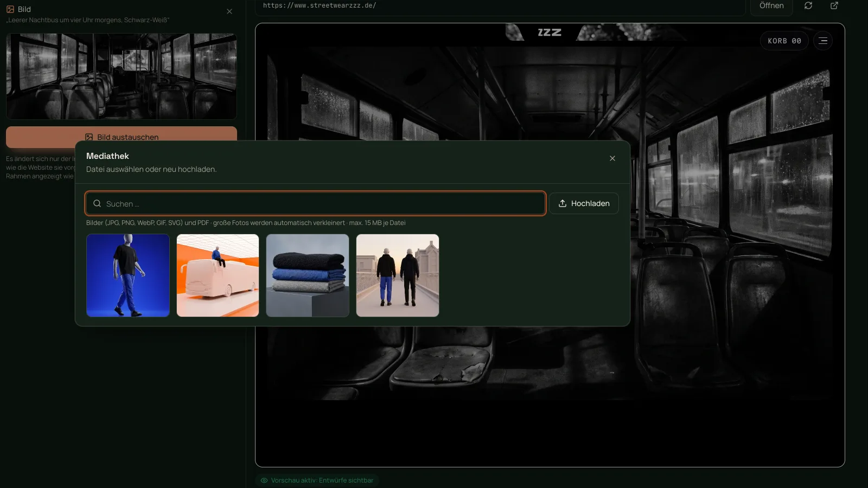868x488 pixels.
Task: Click the Vorschau aktiv status badge
Action: pos(317,480)
